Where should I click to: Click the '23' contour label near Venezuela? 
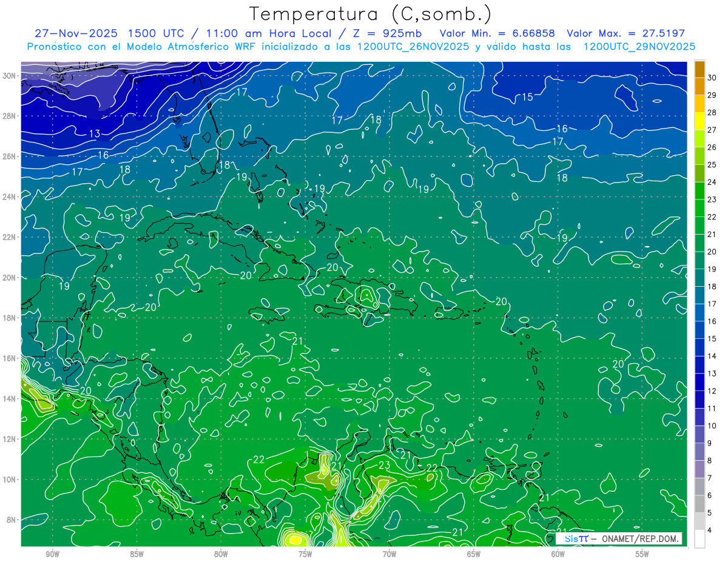[x=384, y=466]
